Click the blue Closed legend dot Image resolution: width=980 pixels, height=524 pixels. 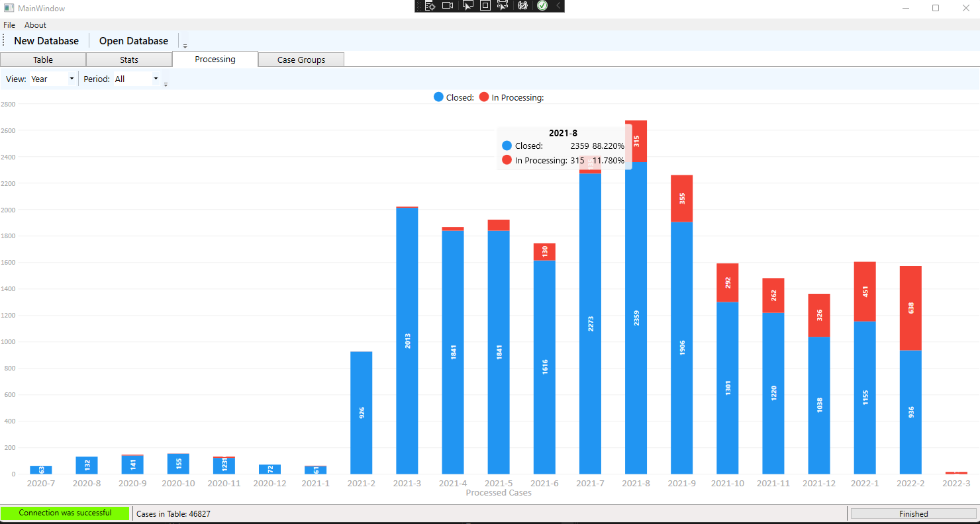pyautogui.click(x=438, y=97)
